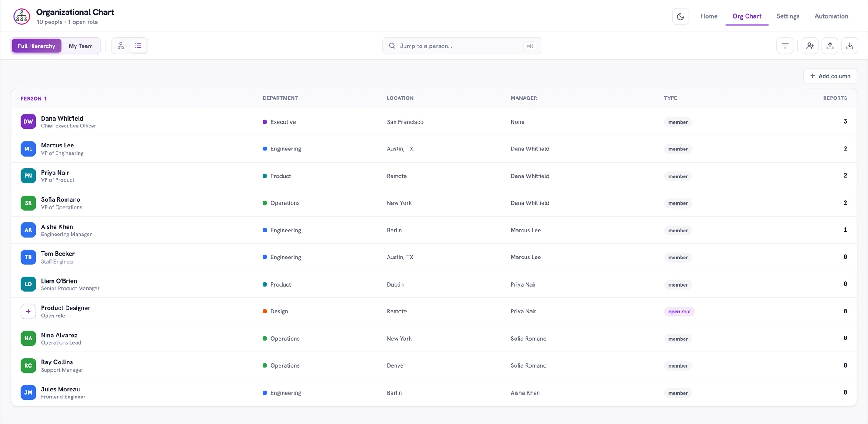Screen dimensions: 868x424
Task: Sort by the Person column header
Action: (x=34, y=98)
